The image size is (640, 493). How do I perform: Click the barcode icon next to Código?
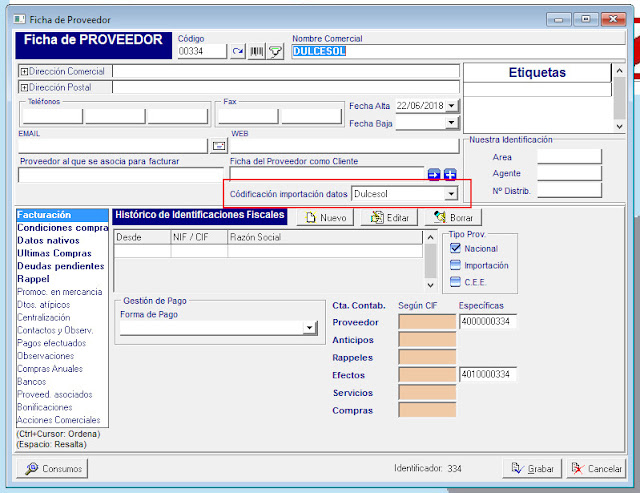[x=257, y=51]
